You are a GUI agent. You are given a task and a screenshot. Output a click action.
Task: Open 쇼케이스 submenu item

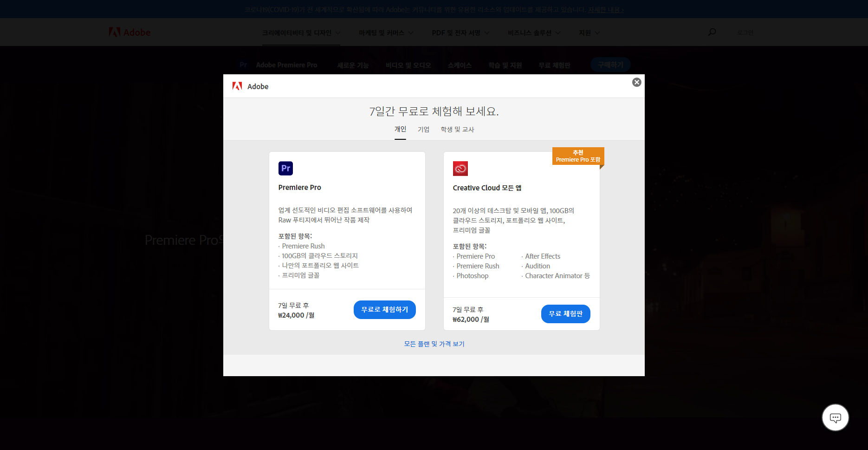[x=460, y=65]
